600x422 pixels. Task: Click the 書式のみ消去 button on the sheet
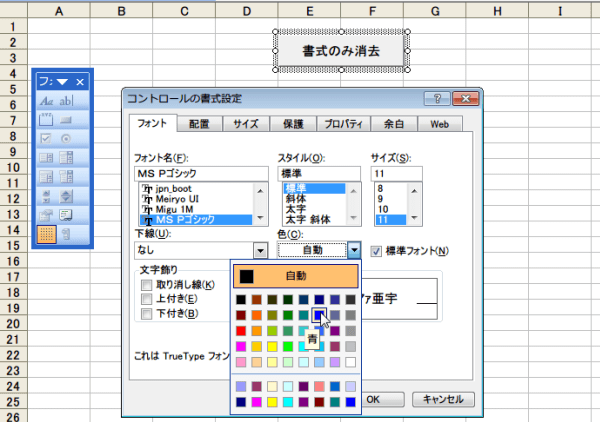(342, 50)
